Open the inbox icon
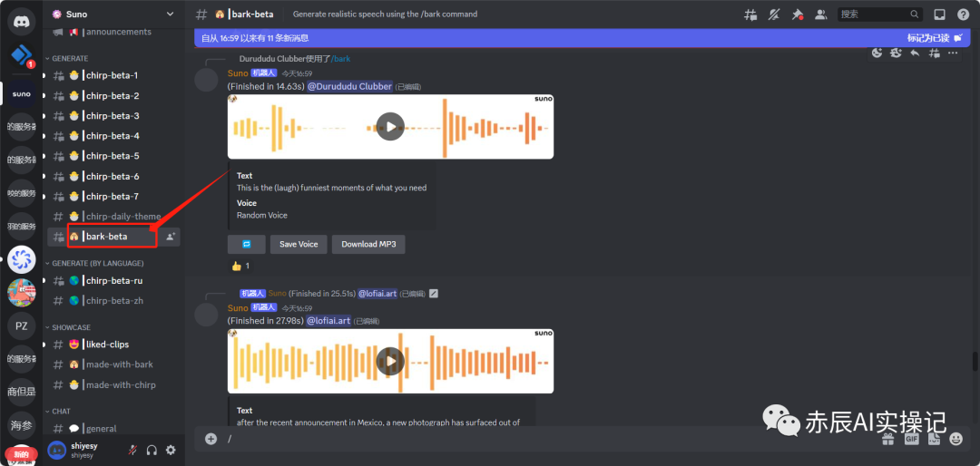Screen dimensions: 980x466 (939, 15)
